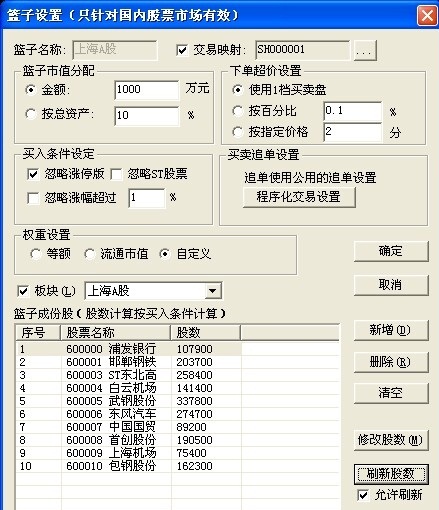Click the 股数 column header

click(x=206, y=332)
